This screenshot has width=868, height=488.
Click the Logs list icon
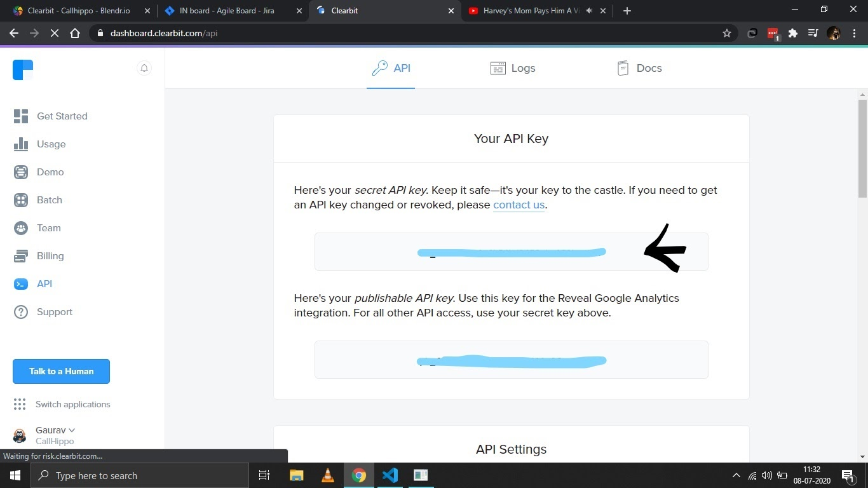click(x=498, y=68)
